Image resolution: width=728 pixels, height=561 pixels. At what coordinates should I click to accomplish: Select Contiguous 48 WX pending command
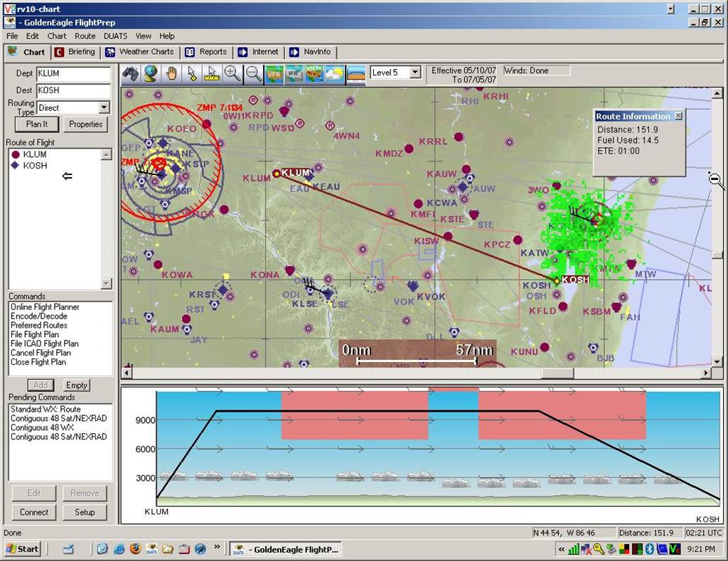[42, 427]
